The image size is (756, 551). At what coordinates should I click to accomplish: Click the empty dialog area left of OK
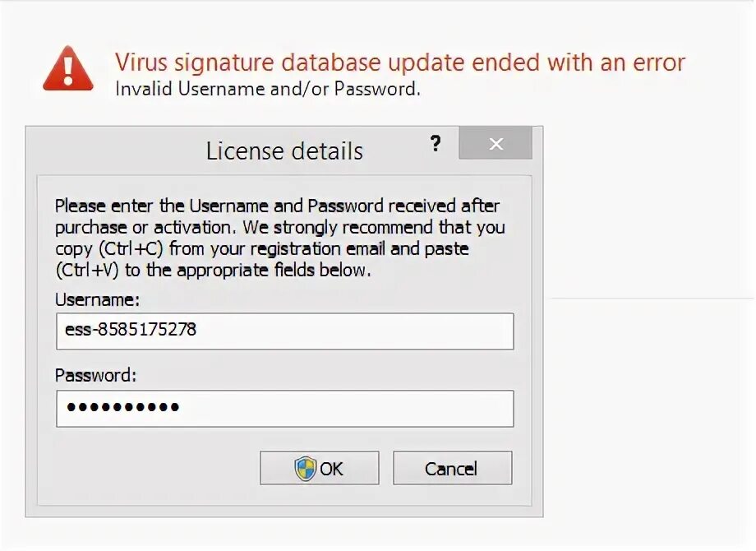tap(148, 469)
